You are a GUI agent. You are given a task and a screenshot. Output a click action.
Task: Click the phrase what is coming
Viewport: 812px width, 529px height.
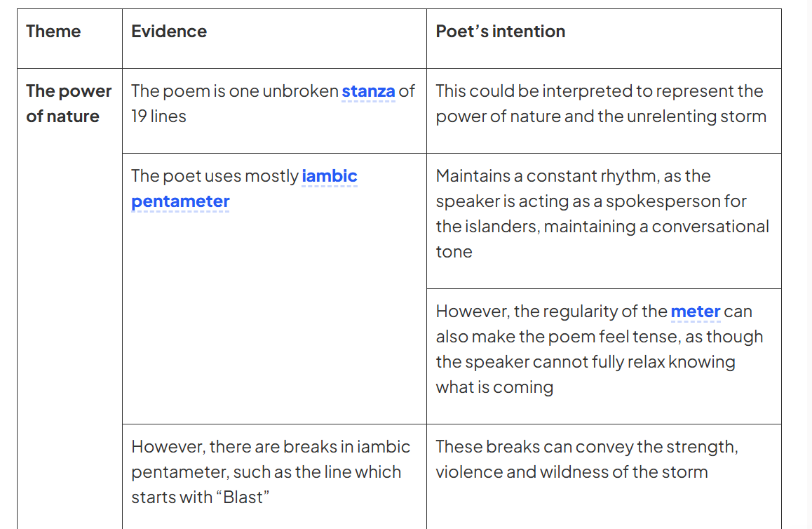pos(494,387)
